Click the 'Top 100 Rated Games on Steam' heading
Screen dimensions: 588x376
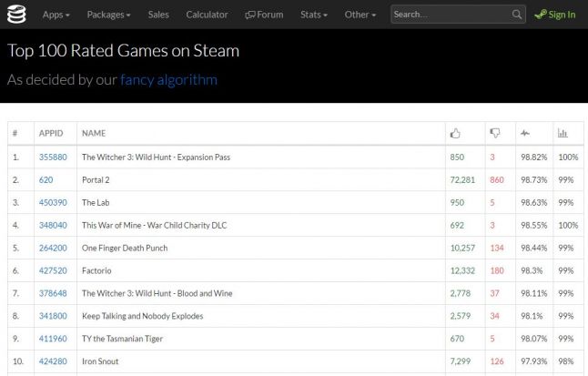[x=123, y=51]
